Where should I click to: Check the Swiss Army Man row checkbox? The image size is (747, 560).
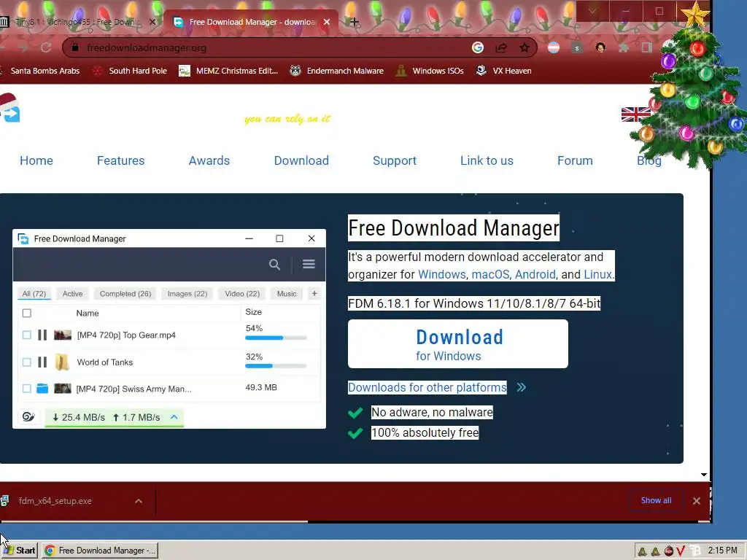coord(27,389)
